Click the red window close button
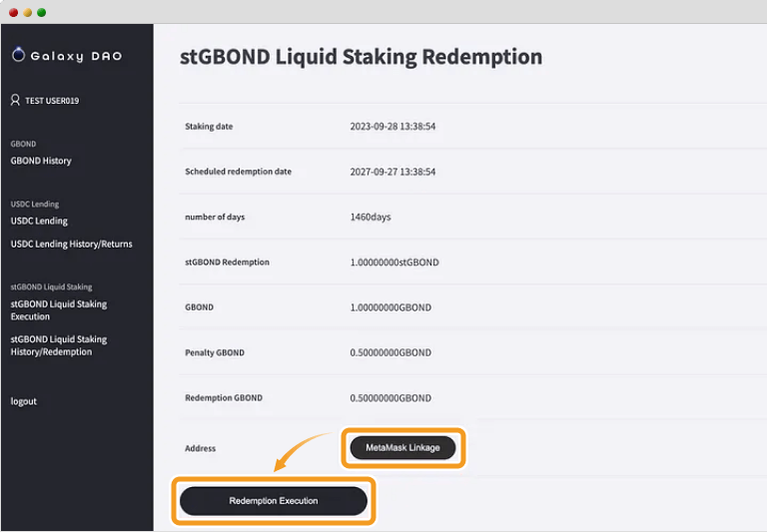 (14, 12)
